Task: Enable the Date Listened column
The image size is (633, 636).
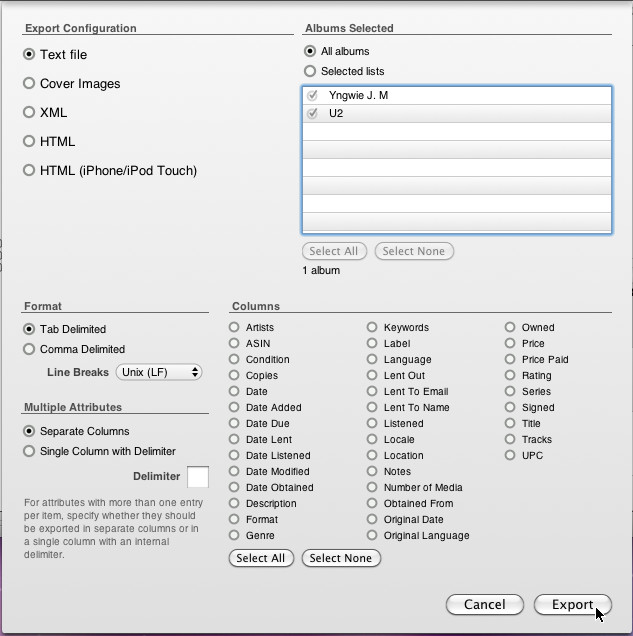Action: [x=234, y=455]
